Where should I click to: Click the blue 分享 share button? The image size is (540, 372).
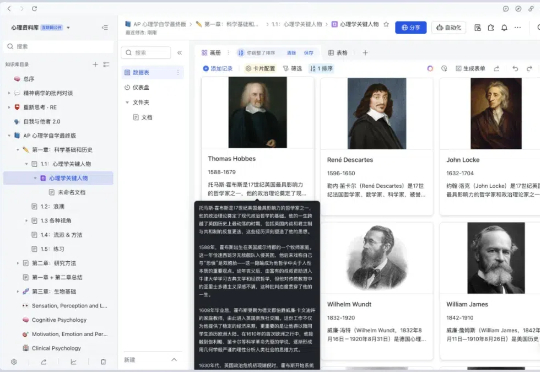(x=411, y=28)
